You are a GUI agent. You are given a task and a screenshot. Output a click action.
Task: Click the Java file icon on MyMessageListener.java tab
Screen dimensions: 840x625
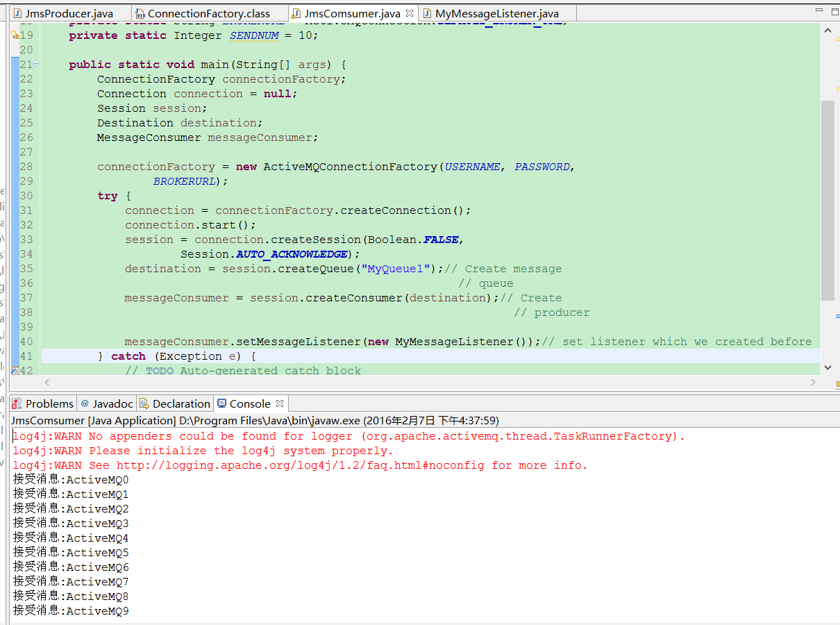[427, 13]
